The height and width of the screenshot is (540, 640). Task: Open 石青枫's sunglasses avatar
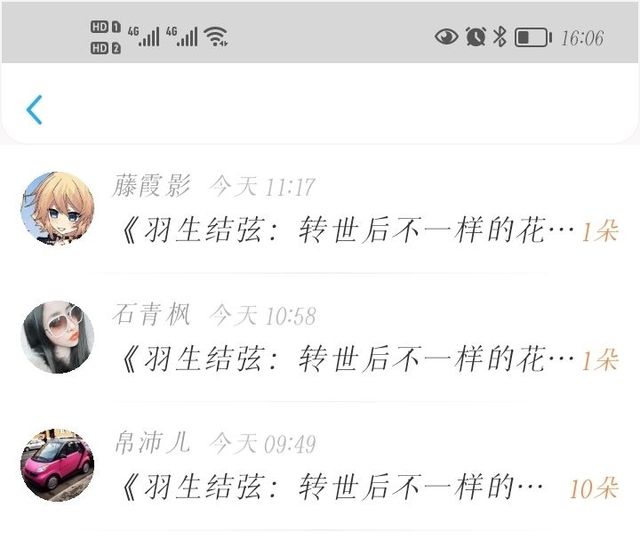(58, 337)
